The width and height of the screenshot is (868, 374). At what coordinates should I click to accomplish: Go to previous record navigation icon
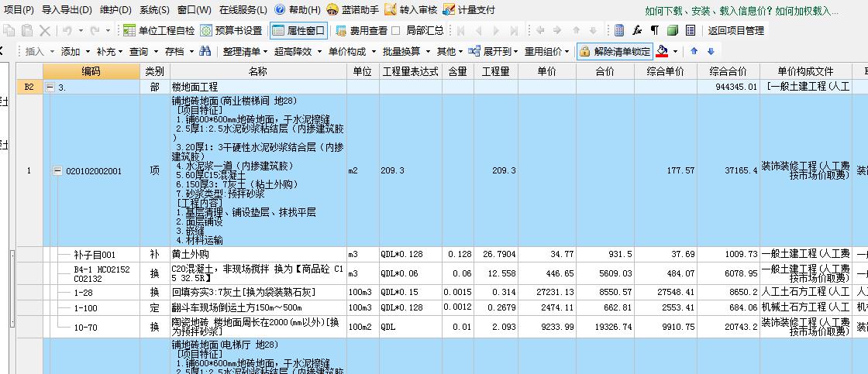(478, 30)
